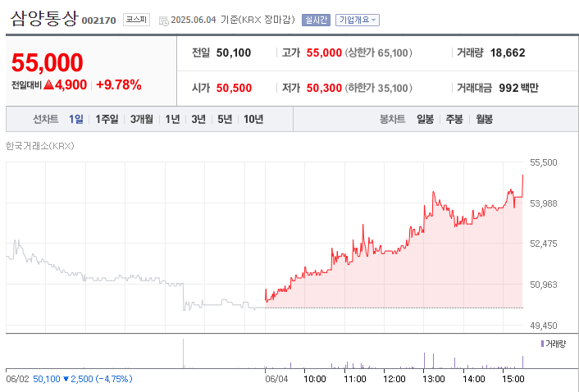Click the 삼양통상 stock name title
This screenshot has width=579, height=392.
(x=43, y=18)
